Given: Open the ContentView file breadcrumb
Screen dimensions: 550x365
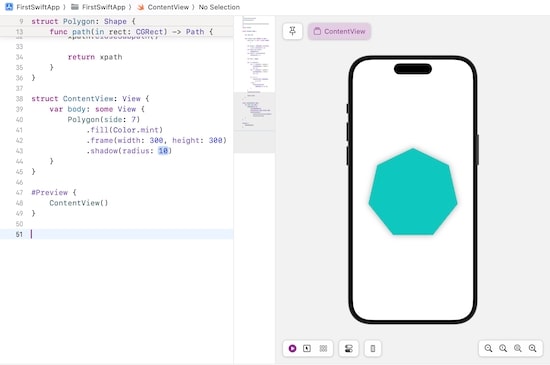Looking at the screenshot, I should pos(163,7).
